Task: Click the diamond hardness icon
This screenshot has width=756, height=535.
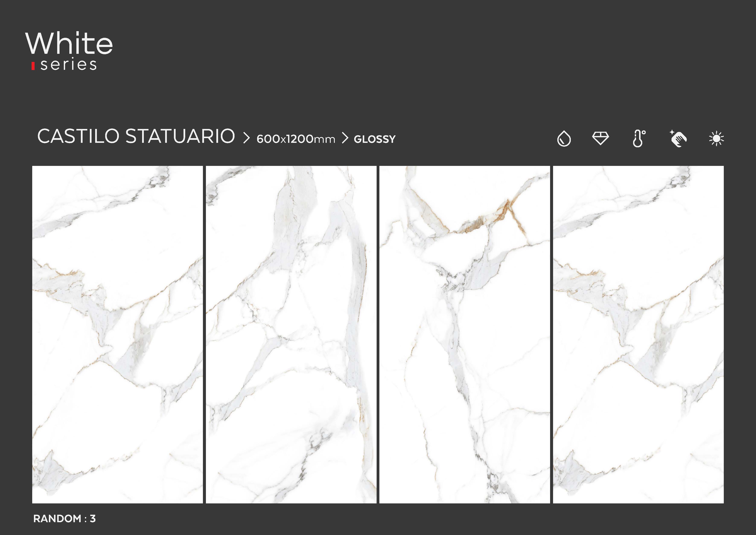Action: pos(601,138)
